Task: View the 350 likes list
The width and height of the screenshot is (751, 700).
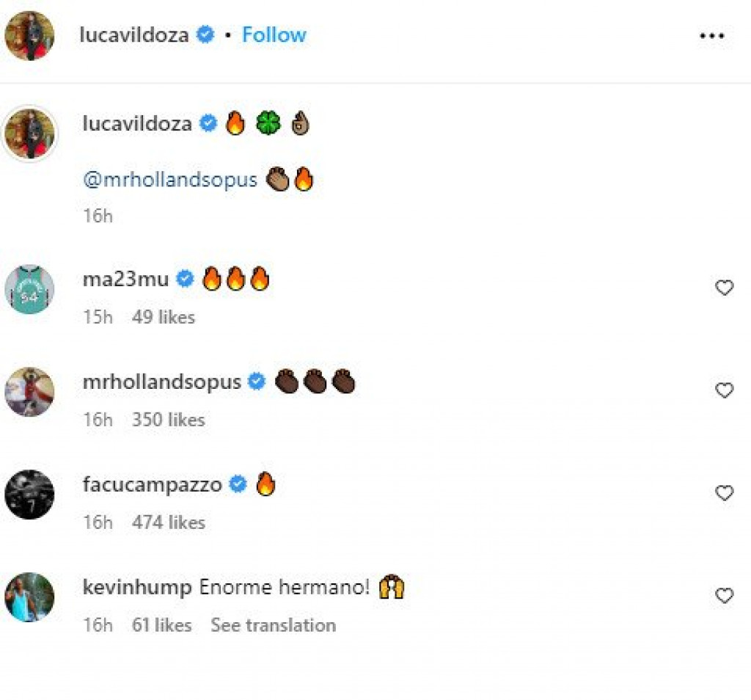Action: 168,420
